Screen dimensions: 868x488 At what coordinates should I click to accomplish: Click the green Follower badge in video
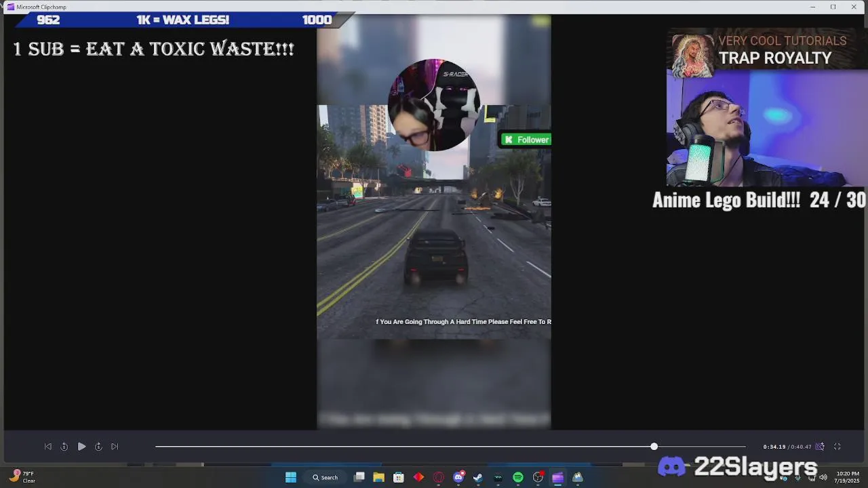click(x=526, y=140)
